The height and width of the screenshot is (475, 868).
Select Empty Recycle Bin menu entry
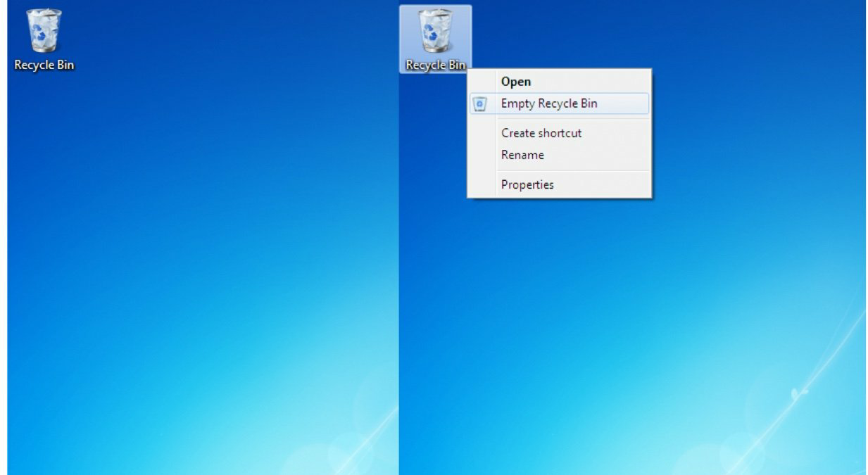pyautogui.click(x=559, y=103)
